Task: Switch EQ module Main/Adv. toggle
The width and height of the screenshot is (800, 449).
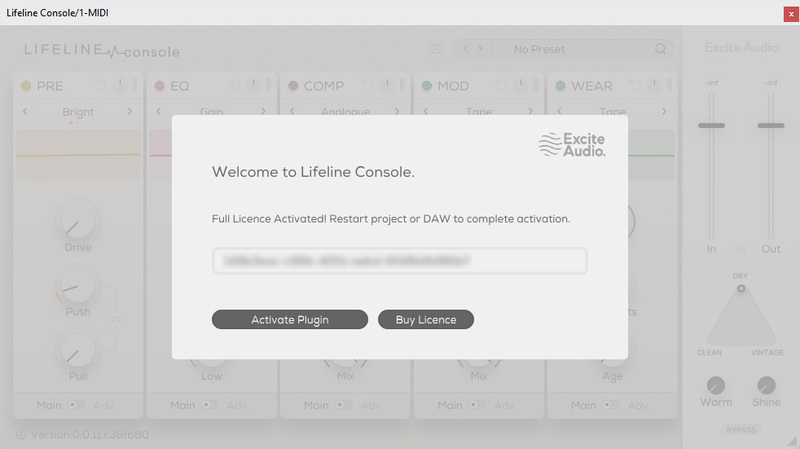Action: coord(211,405)
